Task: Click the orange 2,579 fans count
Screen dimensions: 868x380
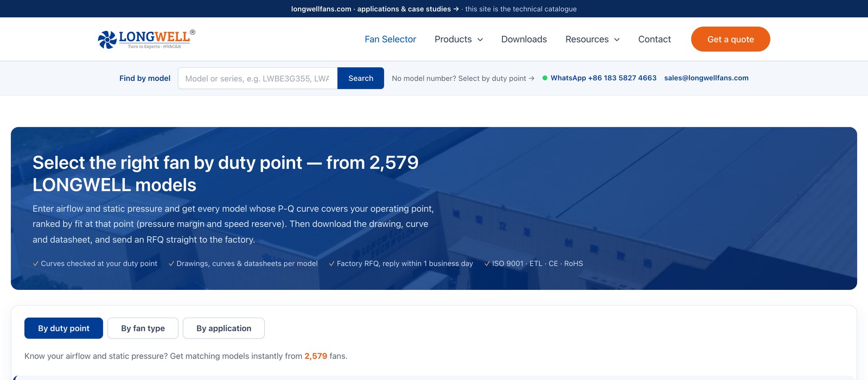Action: (x=316, y=356)
